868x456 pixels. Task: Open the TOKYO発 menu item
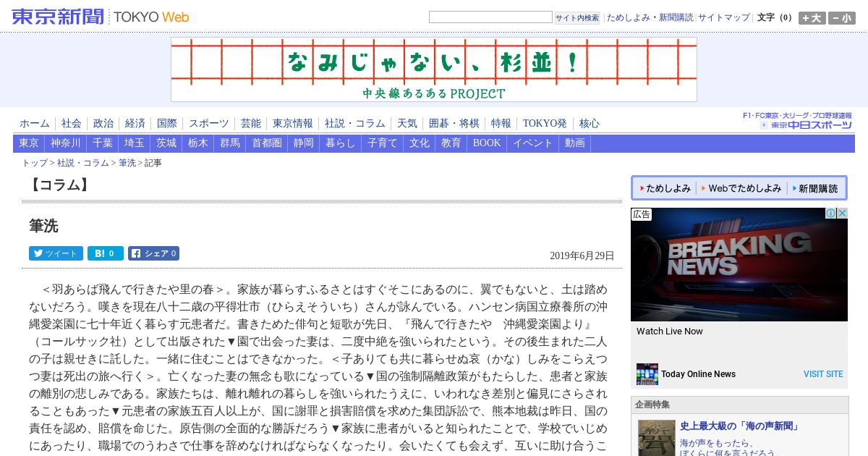[x=545, y=124]
